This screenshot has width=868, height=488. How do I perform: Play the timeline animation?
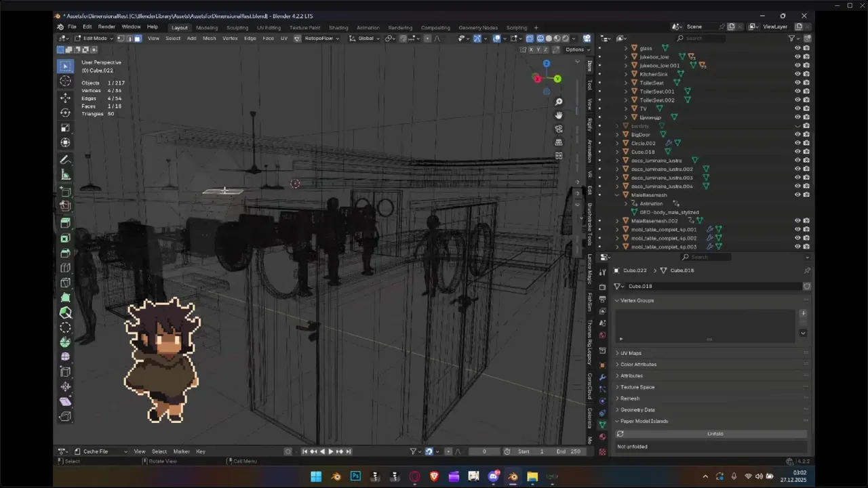click(x=330, y=451)
